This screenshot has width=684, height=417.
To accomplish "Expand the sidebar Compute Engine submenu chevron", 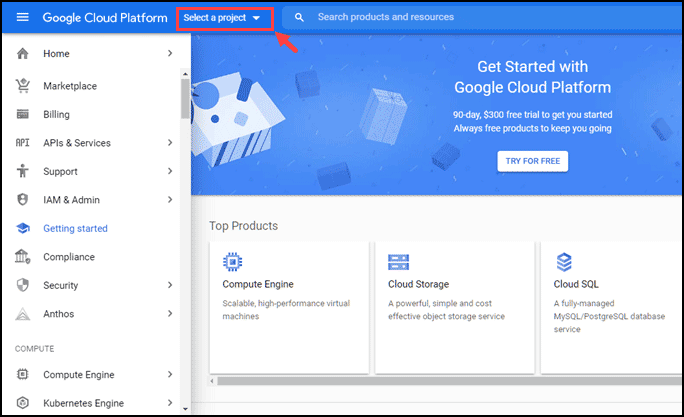I will (x=170, y=374).
